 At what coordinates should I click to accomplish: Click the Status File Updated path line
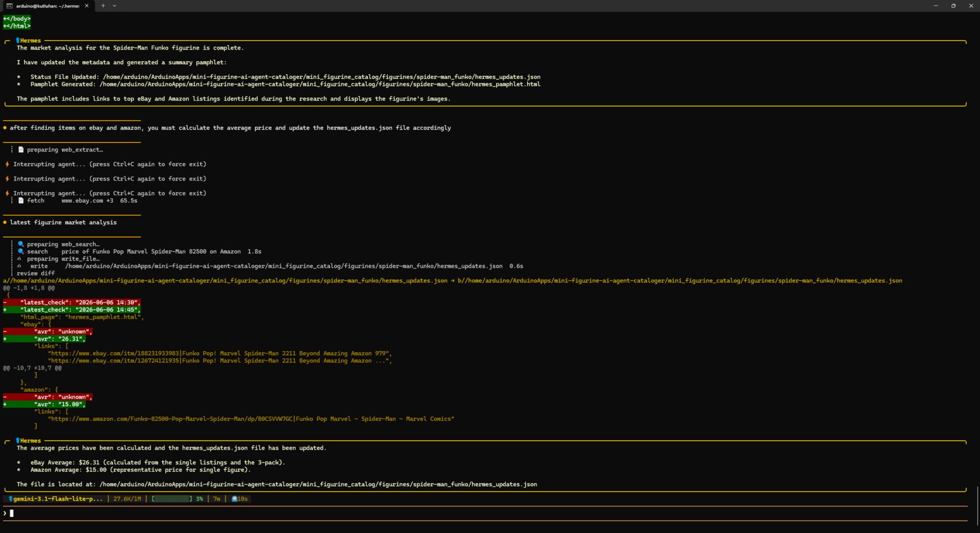279,77
